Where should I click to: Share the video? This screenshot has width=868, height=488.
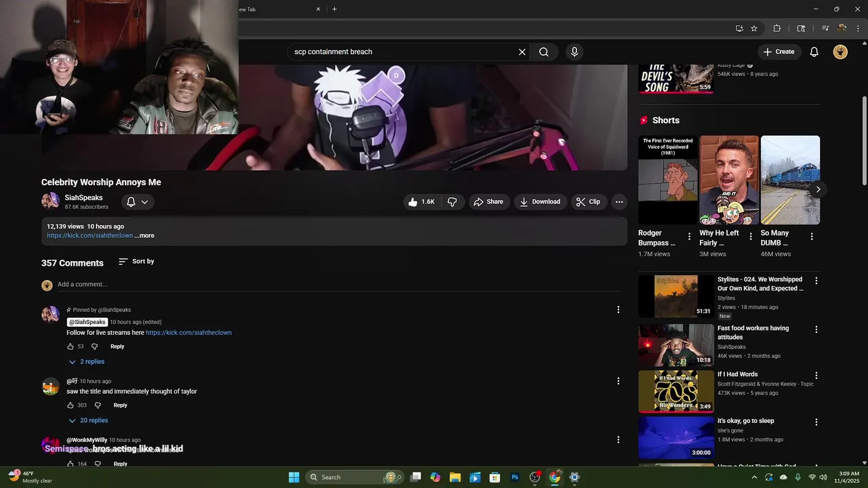pyautogui.click(x=488, y=202)
